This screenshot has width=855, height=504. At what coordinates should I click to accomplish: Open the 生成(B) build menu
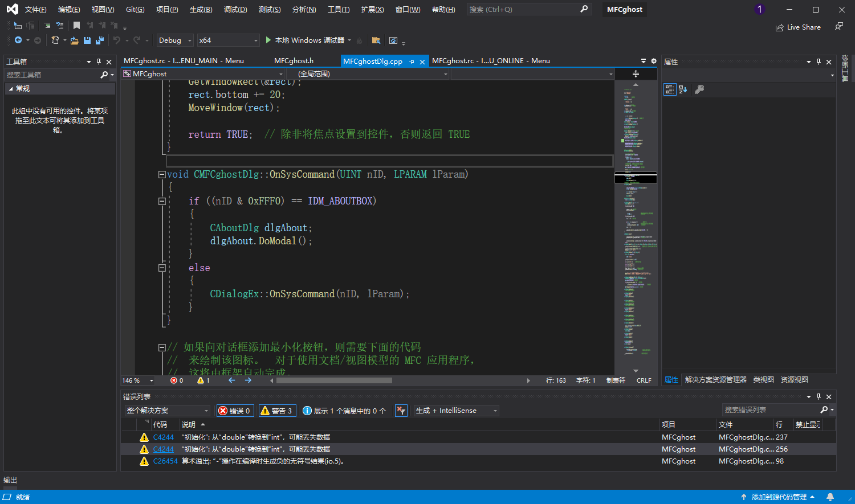click(201, 10)
